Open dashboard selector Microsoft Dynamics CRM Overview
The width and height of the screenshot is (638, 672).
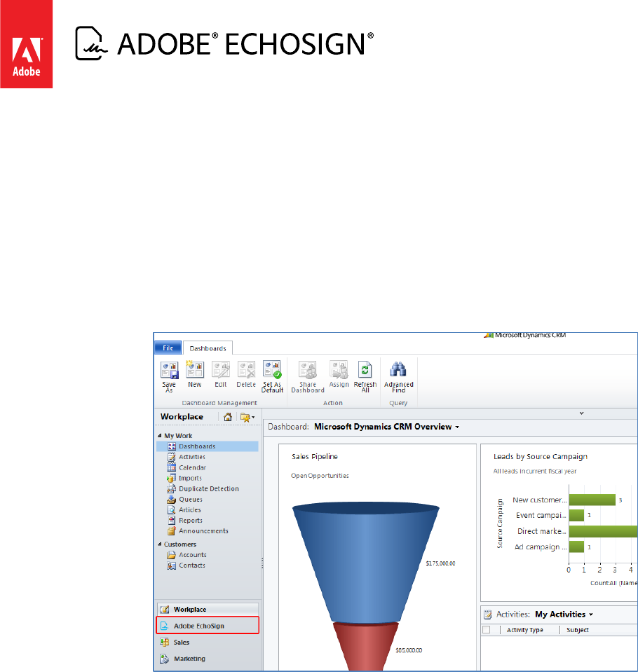tap(386, 427)
